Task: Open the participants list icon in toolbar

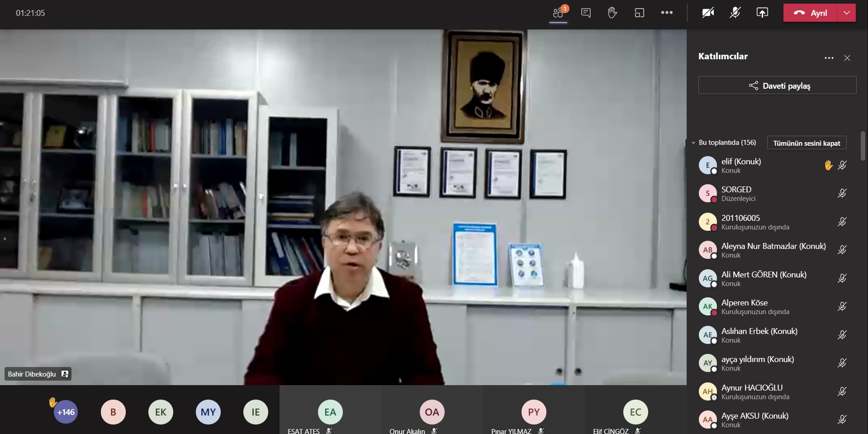Action: [x=559, y=13]
